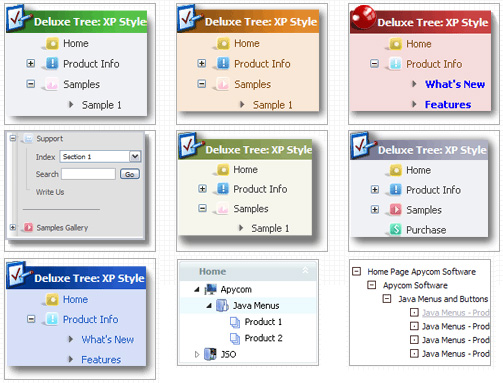Collapse Product Info in blue tree panel

[31, 319]
